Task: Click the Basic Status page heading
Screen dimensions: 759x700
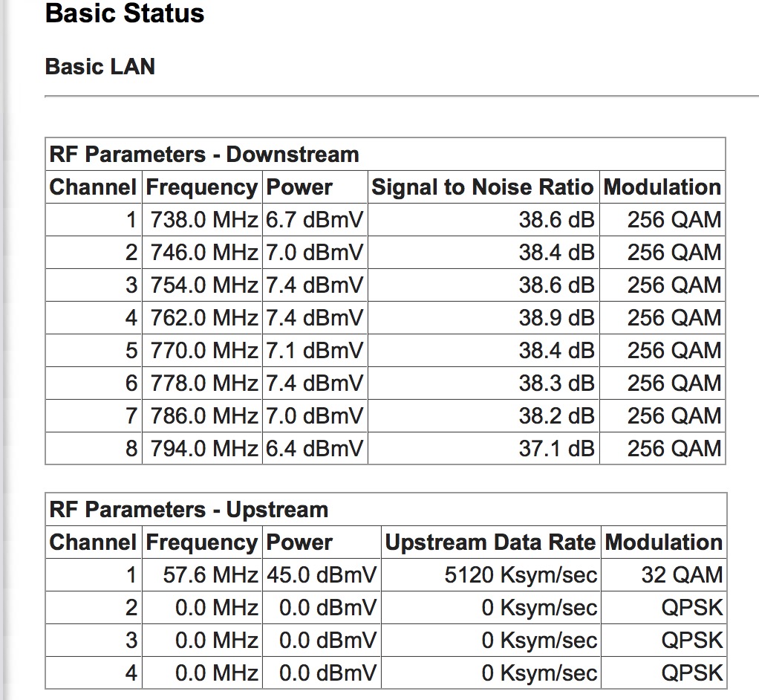Action: (125, 13)
